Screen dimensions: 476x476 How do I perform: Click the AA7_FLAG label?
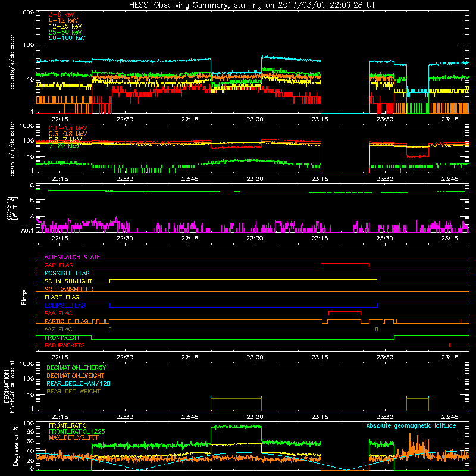click(58, 329)
